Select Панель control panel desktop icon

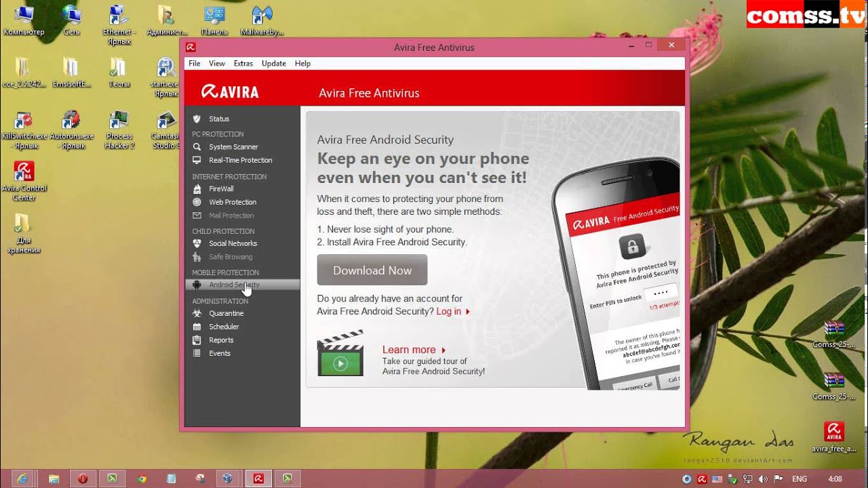coord(214,20)
